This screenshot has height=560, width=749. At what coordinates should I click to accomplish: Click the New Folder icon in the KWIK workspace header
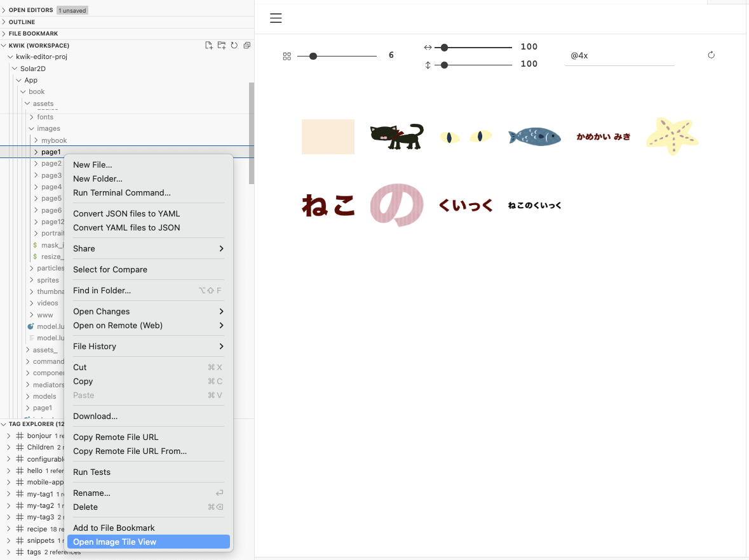click(221, 46)
